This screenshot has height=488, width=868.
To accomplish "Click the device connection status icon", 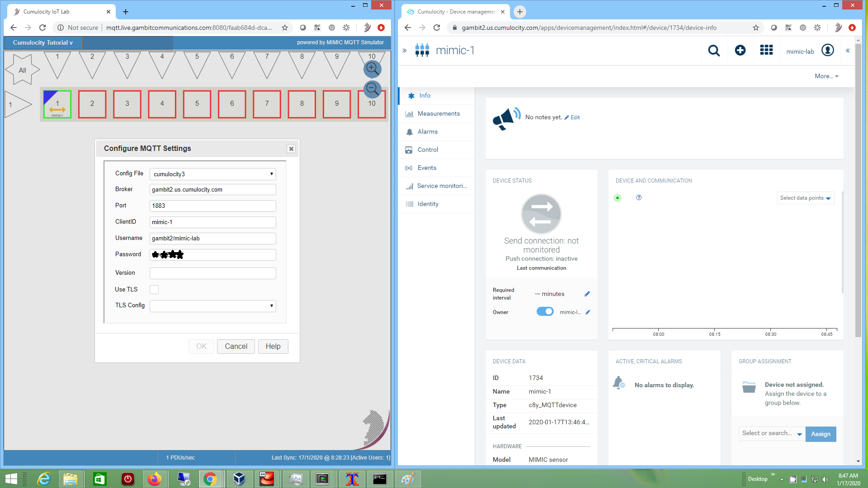I will pos(541,214).
